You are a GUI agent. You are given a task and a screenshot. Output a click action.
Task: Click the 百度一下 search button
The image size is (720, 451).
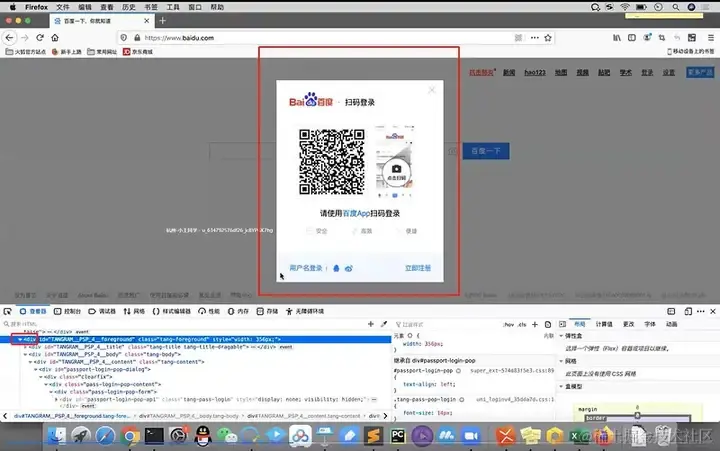click(486, 151)
